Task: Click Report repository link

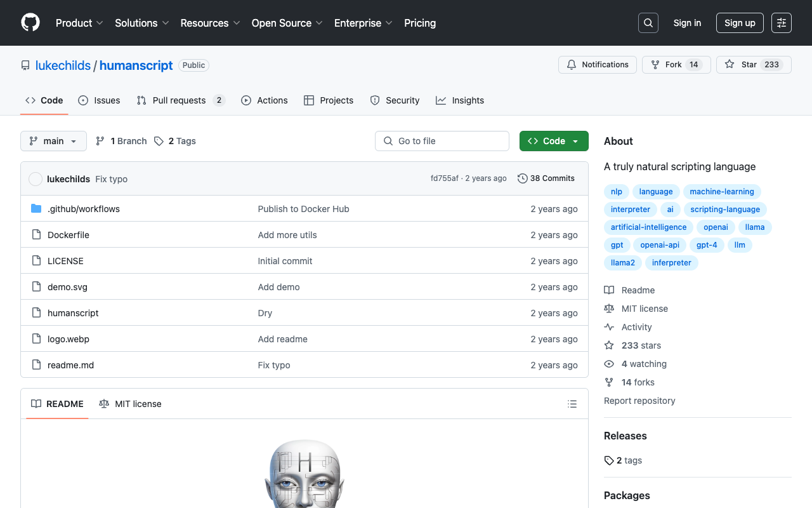Action: [639, 401]
